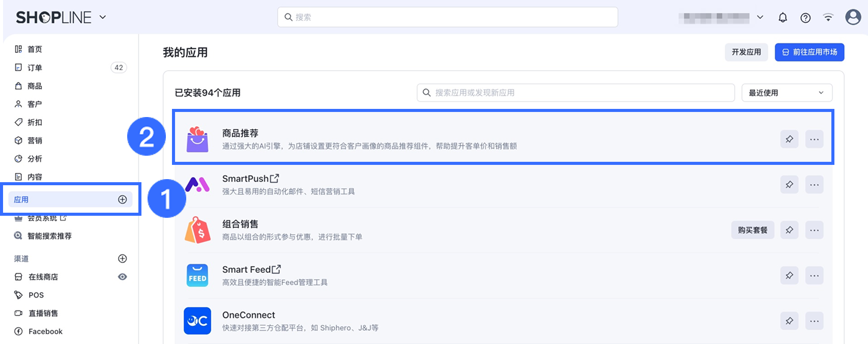This screenshot has height=344, width=868.
Task: Click the top 搜索 search field
Action: pyautogui.click(x=448, y=17)
